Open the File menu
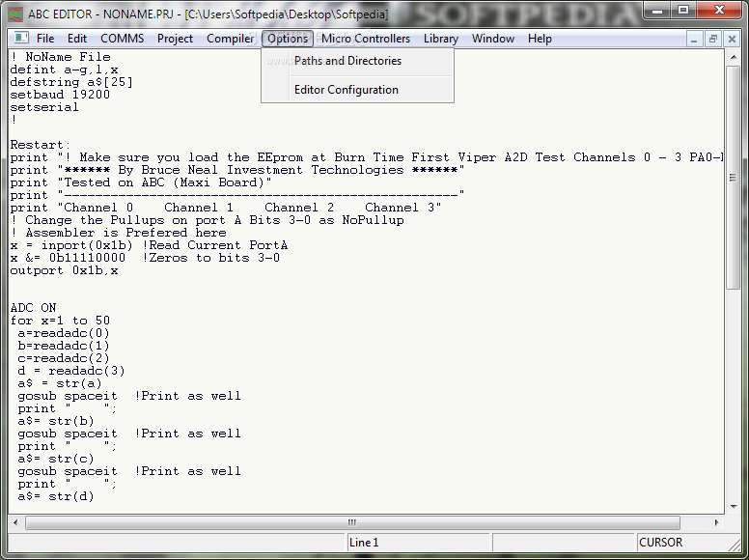This screenshot has width=749, height=560. 45,39
